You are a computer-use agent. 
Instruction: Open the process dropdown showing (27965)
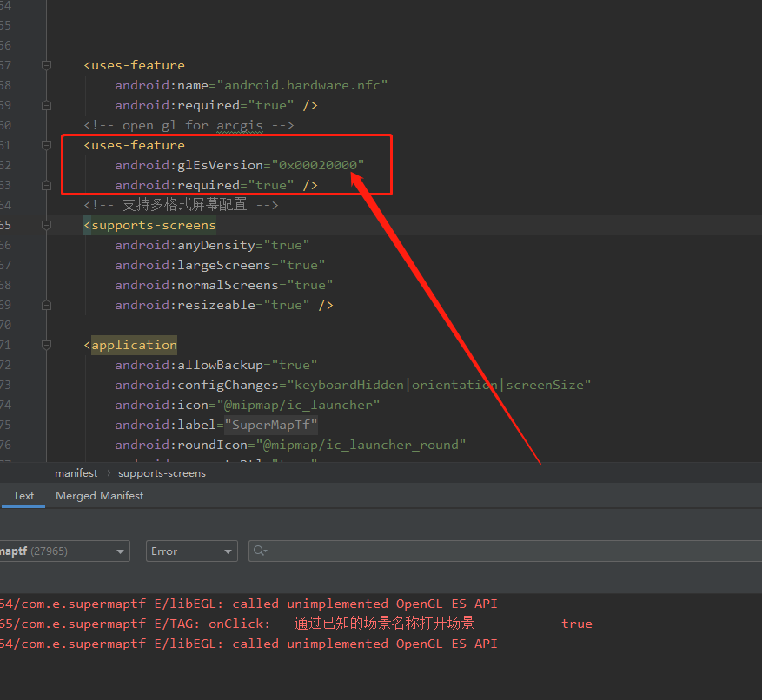pyautogui.click(x=64, y=551)
